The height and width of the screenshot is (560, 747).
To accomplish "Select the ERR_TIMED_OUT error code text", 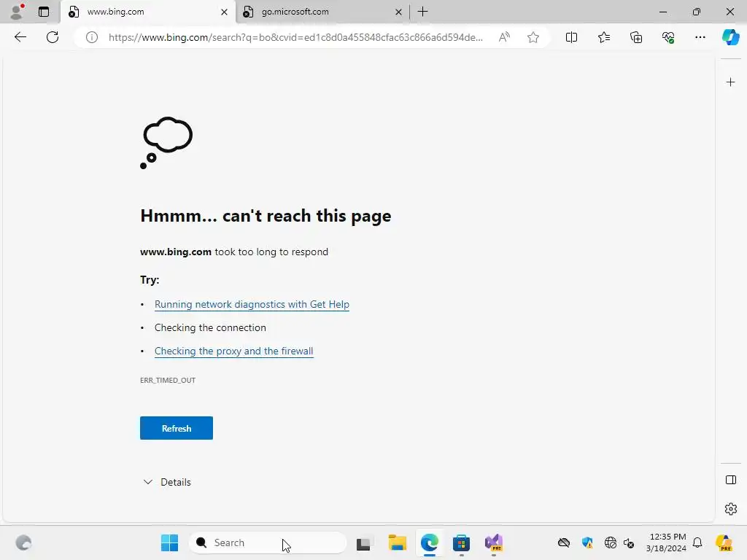I will click(x=168, y=380).
